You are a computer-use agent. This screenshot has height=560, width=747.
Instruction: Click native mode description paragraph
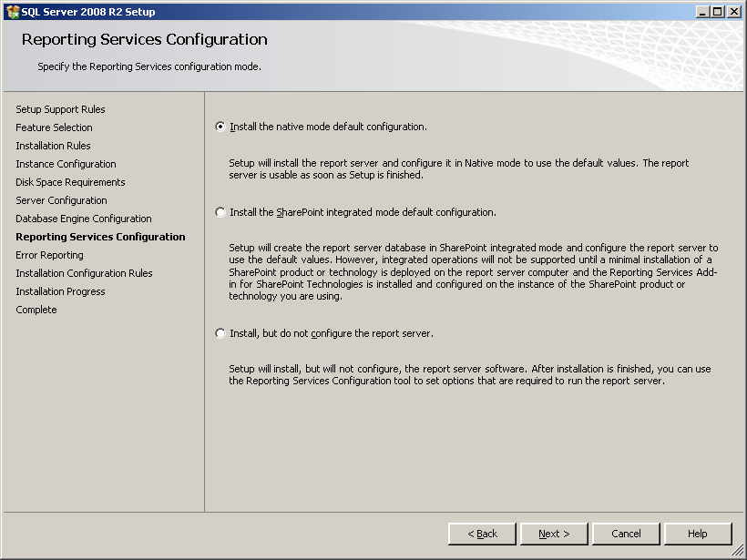coord(459,169)
